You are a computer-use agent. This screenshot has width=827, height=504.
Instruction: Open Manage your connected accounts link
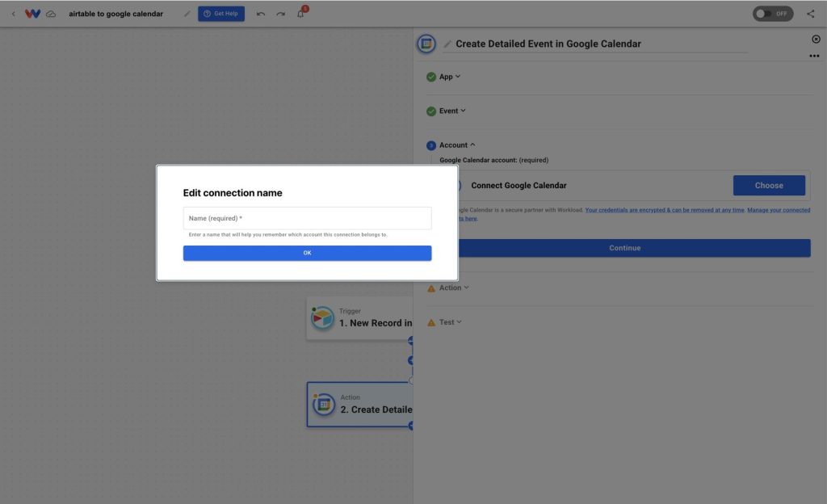(779, 210)
